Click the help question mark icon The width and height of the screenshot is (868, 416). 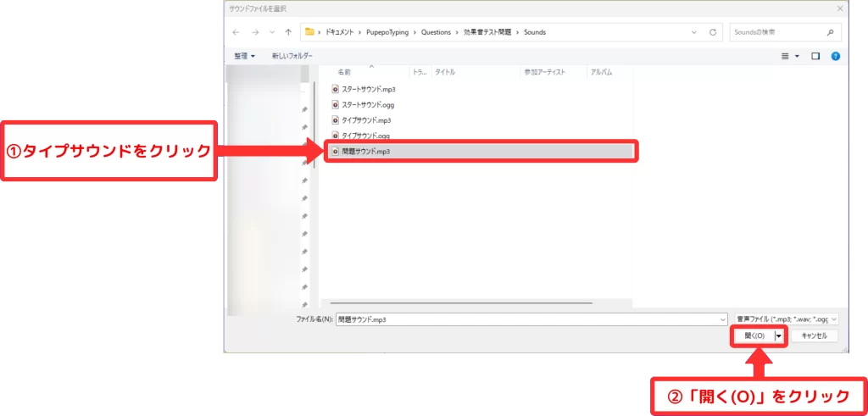835,56
